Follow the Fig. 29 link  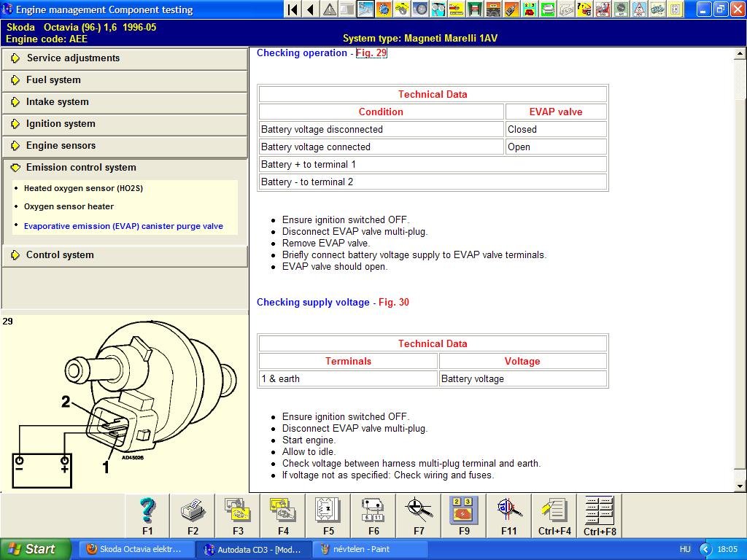coord(371,52)
